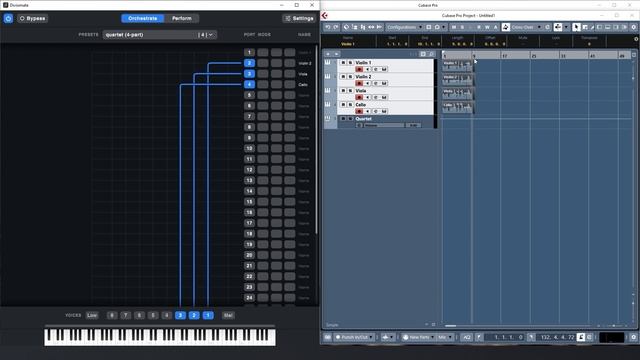Toggle monitor on Violin 2 track
640x360 pixels.
click(x=367, y=83)
